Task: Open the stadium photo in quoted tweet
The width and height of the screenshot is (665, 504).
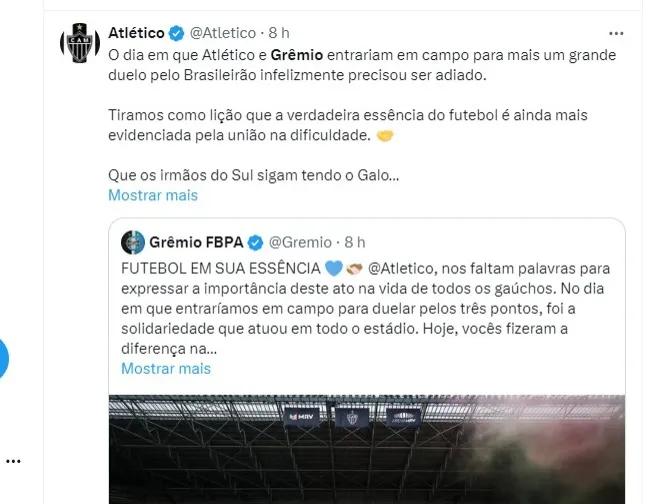Action: 367,449
